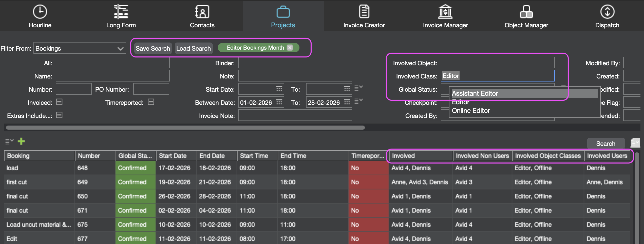Image resolution: width=644 pixels, height=244 pixels.
Task: Remove the Editor Bookings Month search tag
Action: tap(290, 48)
